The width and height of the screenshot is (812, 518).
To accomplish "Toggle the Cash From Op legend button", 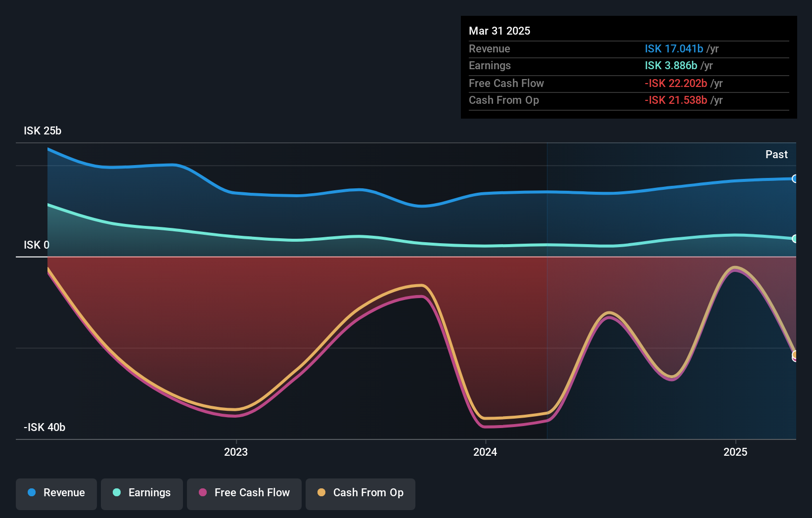I will tap(361, 494).
